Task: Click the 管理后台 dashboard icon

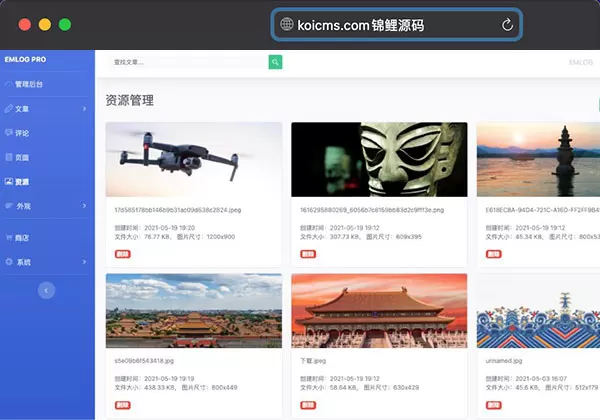Action: tap(9, 84)
